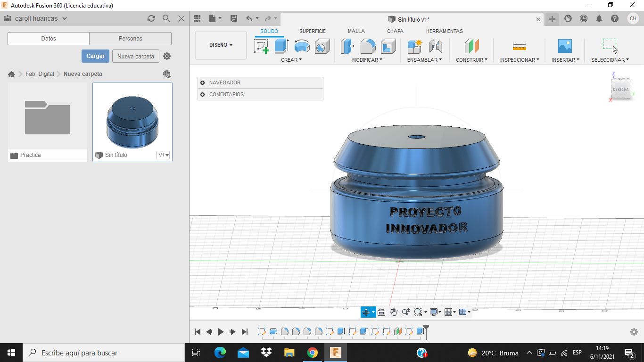Click the Measure ruler icon
644x362 pixels.
click(x=519, y=46)
